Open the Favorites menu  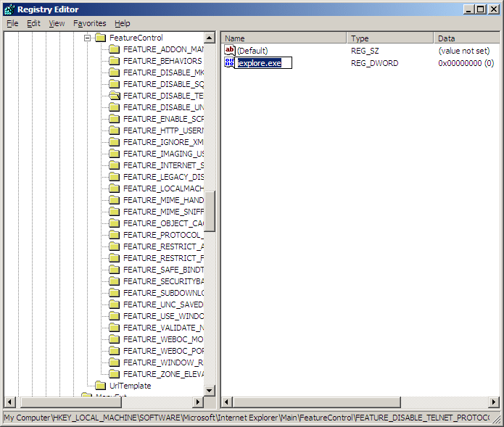[90, 23]
